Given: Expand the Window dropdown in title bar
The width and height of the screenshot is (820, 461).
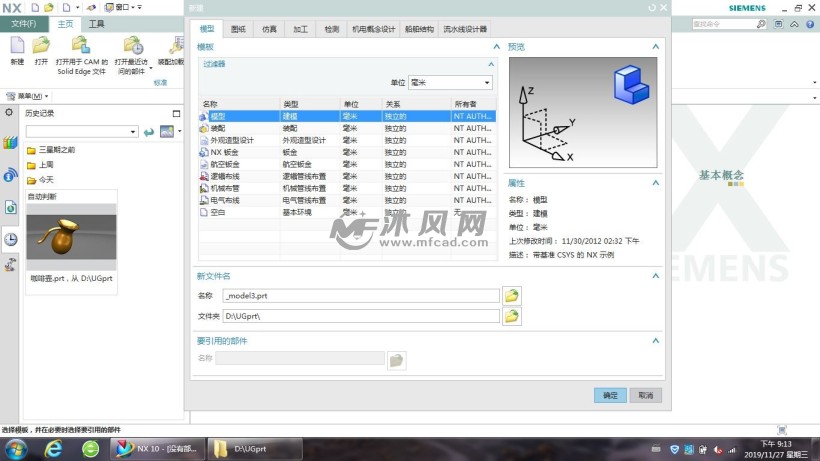Looking at the screenshot, I should tap(119, 7).
